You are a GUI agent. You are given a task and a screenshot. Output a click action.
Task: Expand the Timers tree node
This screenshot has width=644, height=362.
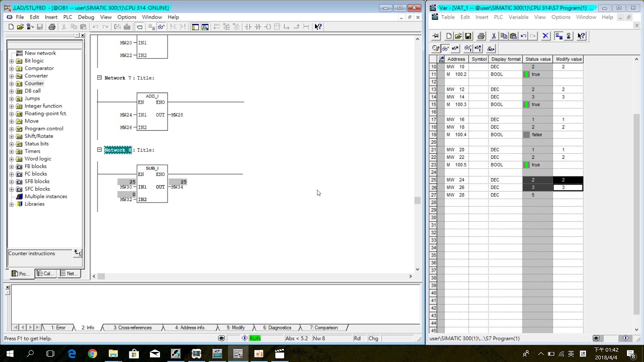tap(12, 151)
